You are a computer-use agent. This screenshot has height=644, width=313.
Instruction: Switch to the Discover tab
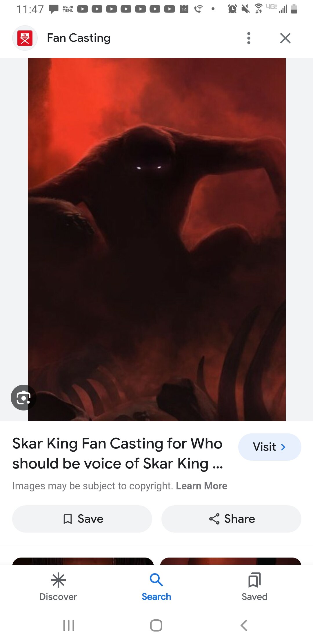point(58,587)
